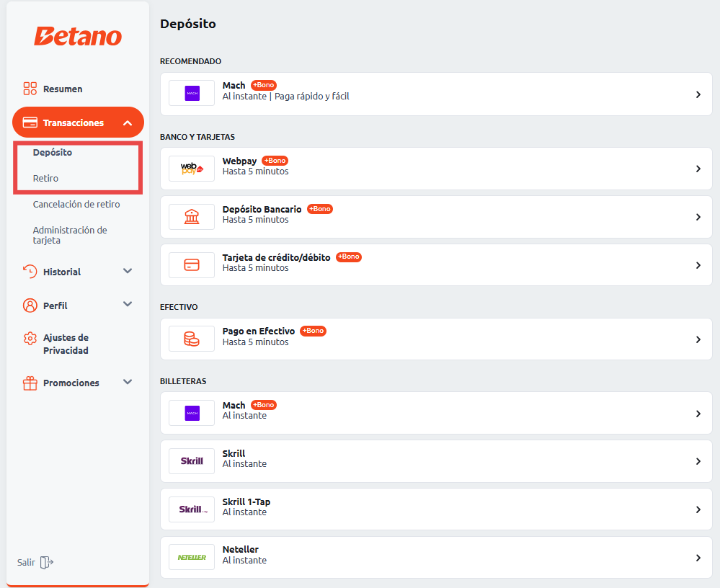Collapse the Transacciones menu section
This screenshot has width=720, height=588.
pos(128,123)
